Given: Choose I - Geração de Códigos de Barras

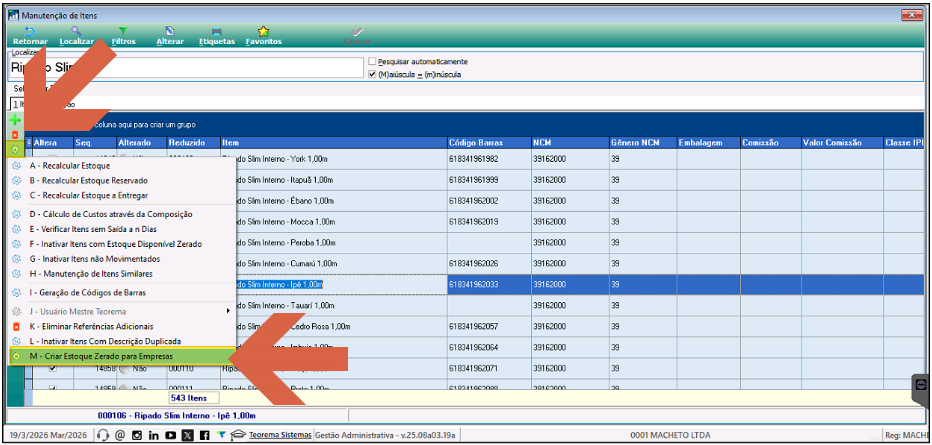Looking at the screenshot, I should [x=120, y=292].
